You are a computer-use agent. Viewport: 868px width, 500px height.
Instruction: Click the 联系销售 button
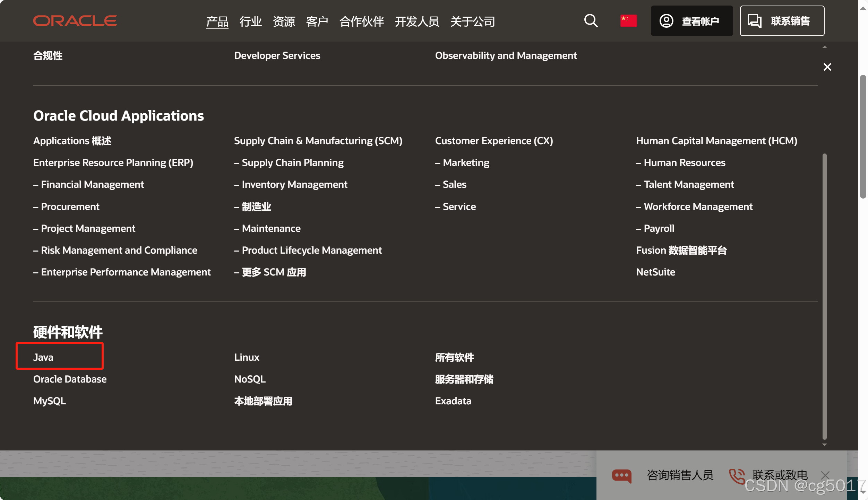[x=782, y=21]
